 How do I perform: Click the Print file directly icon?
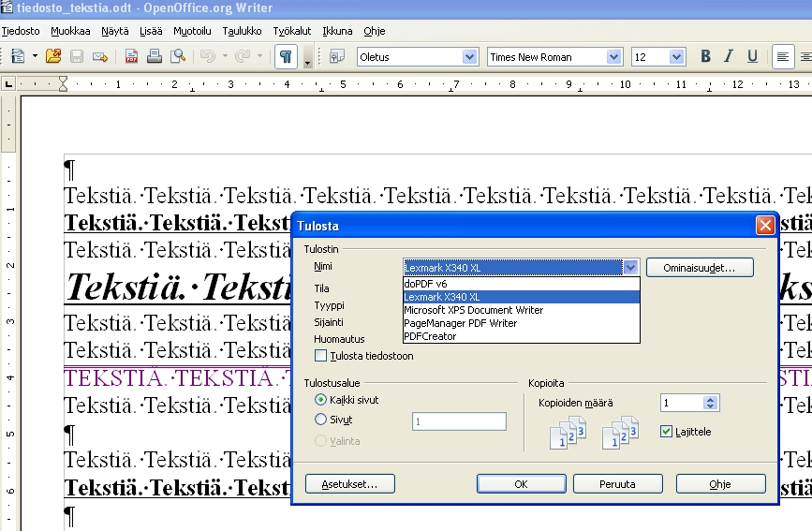[155, 56]
